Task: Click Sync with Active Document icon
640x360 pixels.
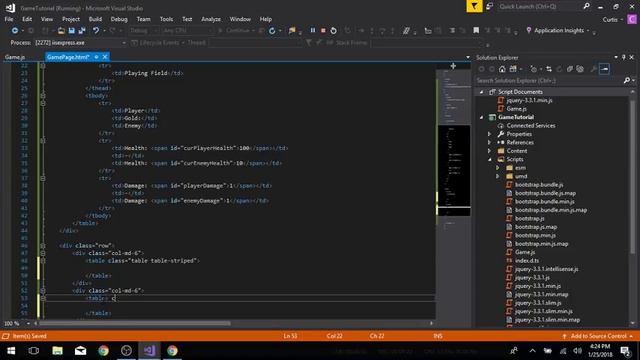Action: pos(549,69)
